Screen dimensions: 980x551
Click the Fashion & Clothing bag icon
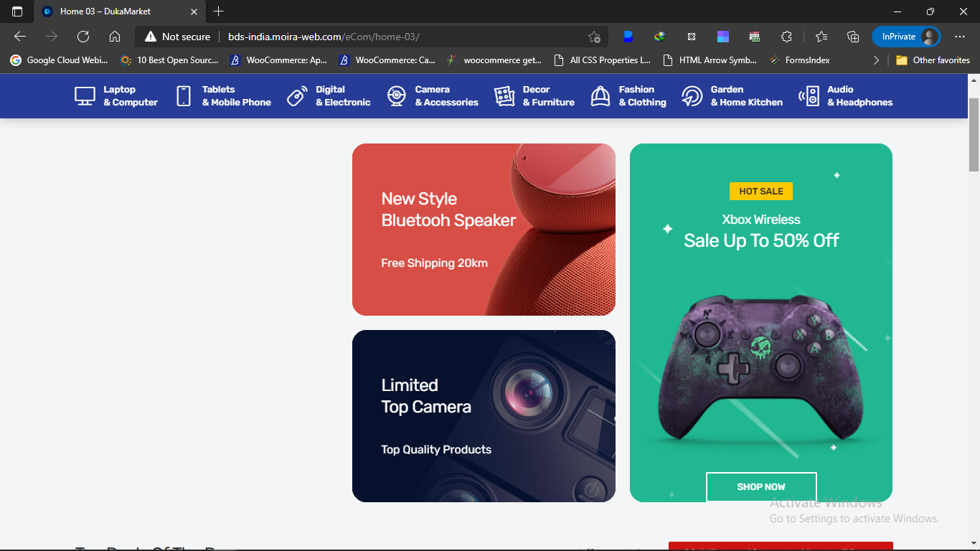600,96
